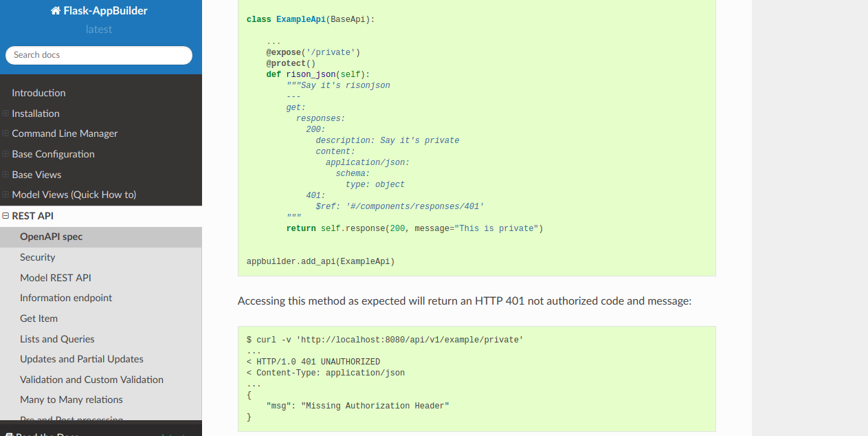Open the Installation page
The image size is (868, 436).
pyautogui.click(x=36, y=113)
